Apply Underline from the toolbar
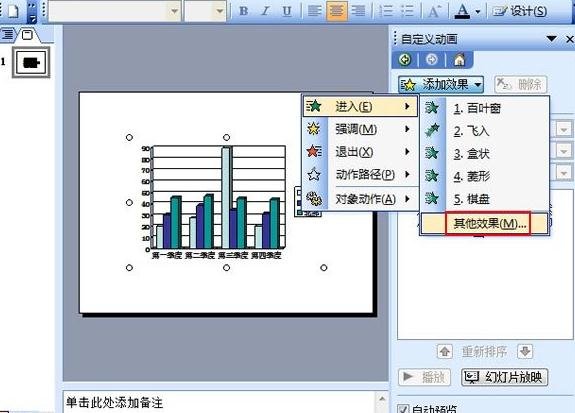This screenshot has height=413, width=575. [x=287, y=11]
